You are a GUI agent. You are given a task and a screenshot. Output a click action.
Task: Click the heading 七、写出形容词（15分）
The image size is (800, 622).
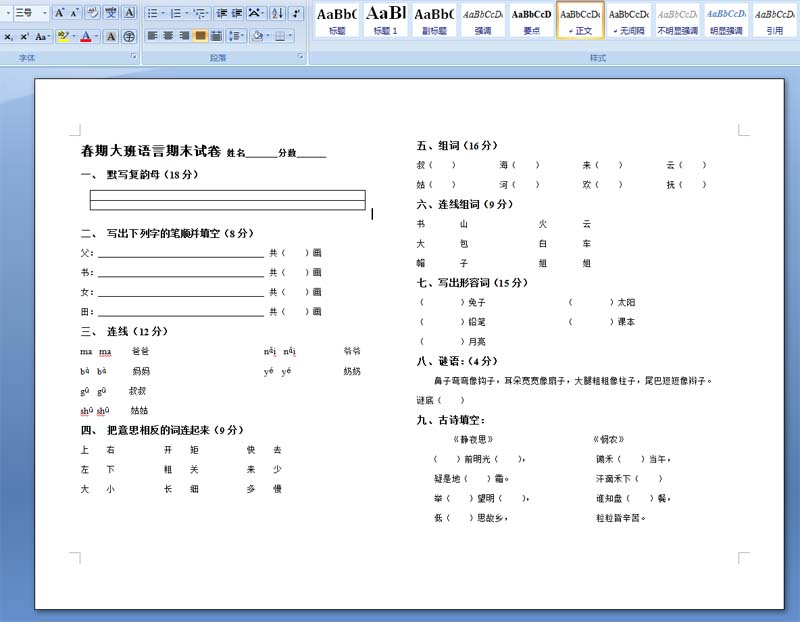(472, 283)
